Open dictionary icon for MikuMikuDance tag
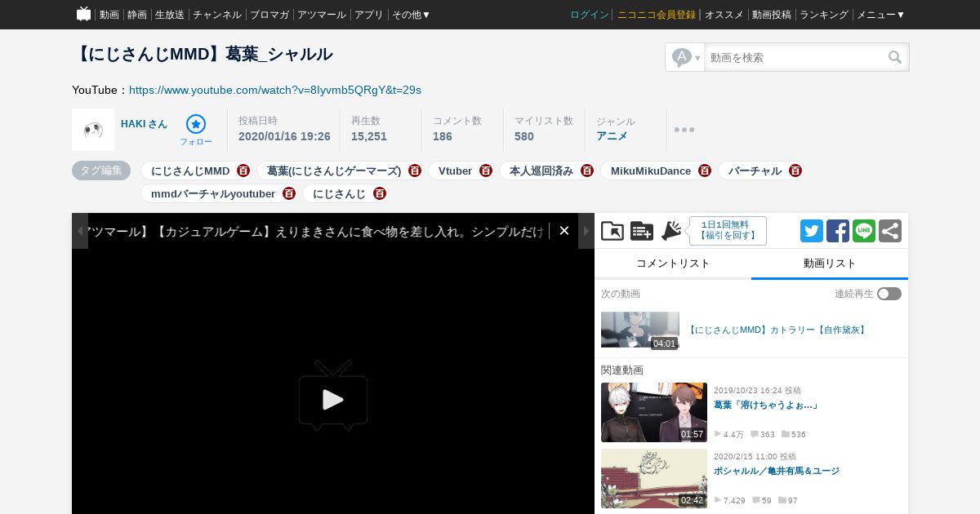Screen dimensions: 980x514 705,171
